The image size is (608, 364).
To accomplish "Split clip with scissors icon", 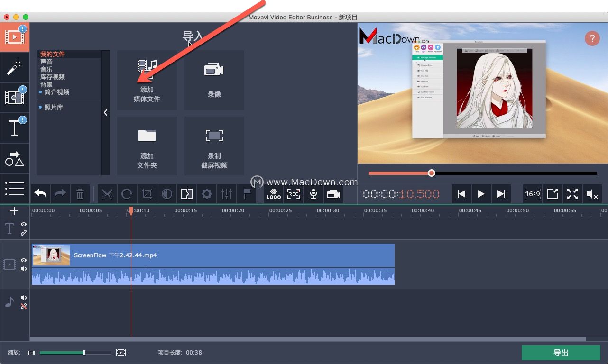I will click(107, 194).
